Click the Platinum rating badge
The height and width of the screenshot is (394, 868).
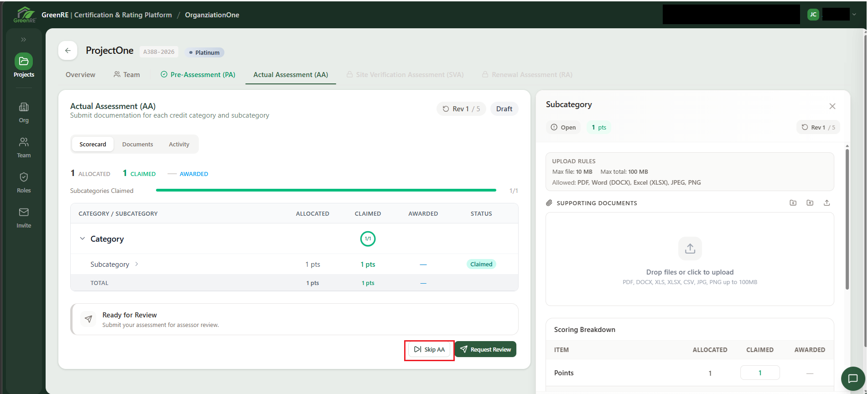[x=204, y=52]
